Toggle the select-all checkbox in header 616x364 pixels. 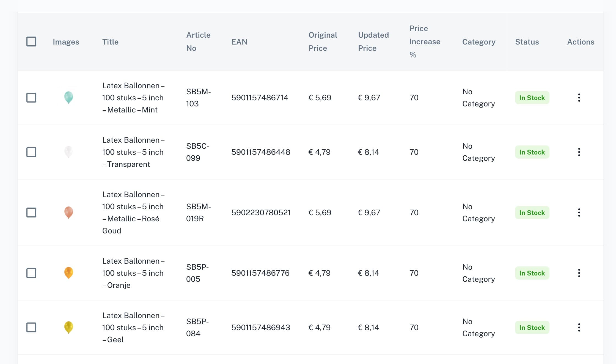tap(31, 42)
